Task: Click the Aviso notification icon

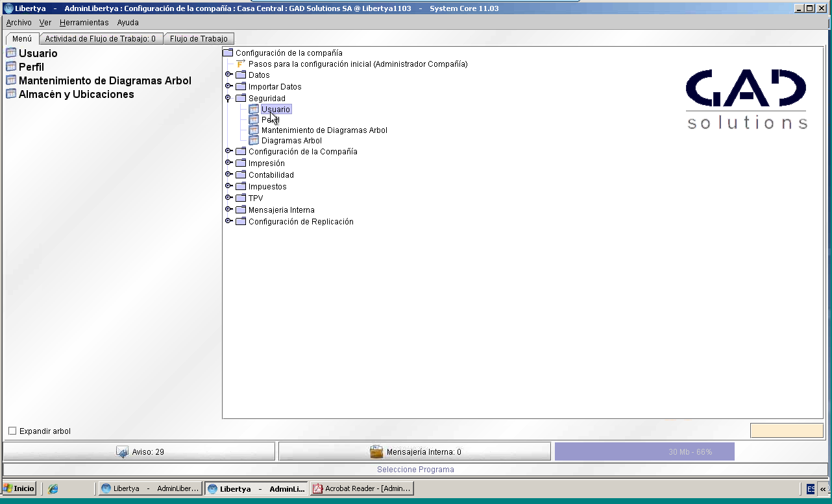Action: tap(122, 451)
